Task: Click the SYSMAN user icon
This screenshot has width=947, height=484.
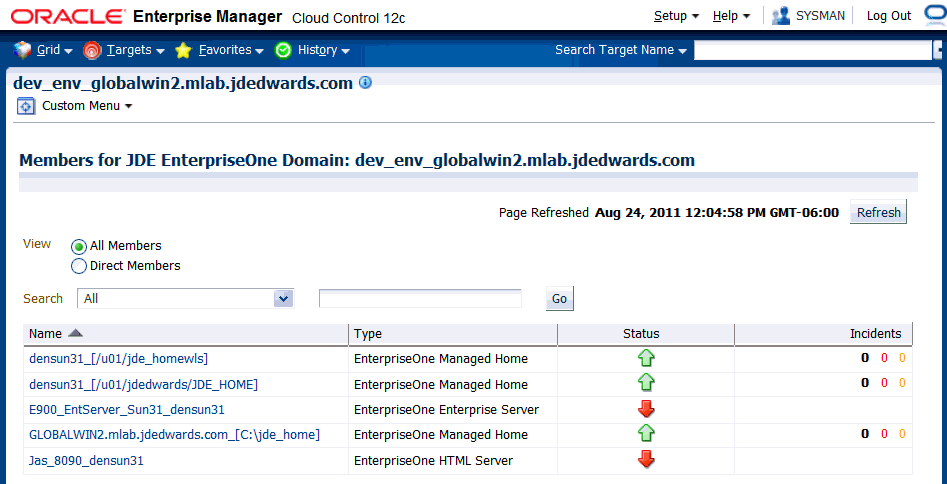Action: click(781, 16)
